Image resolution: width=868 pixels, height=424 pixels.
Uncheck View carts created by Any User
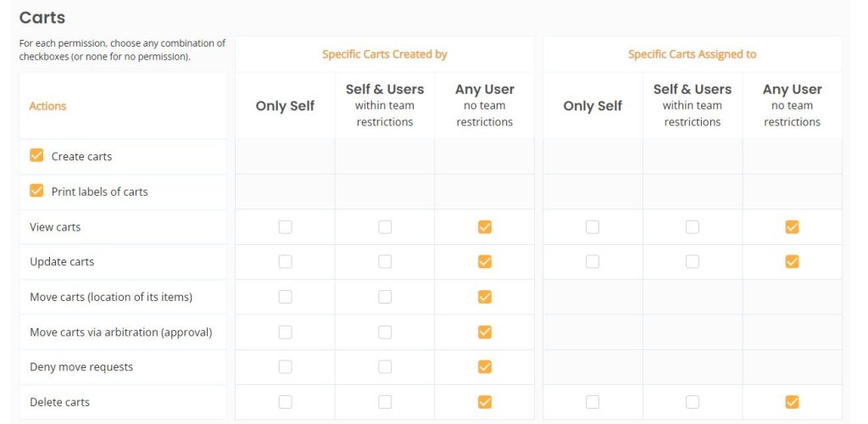[x=484, y=227]
